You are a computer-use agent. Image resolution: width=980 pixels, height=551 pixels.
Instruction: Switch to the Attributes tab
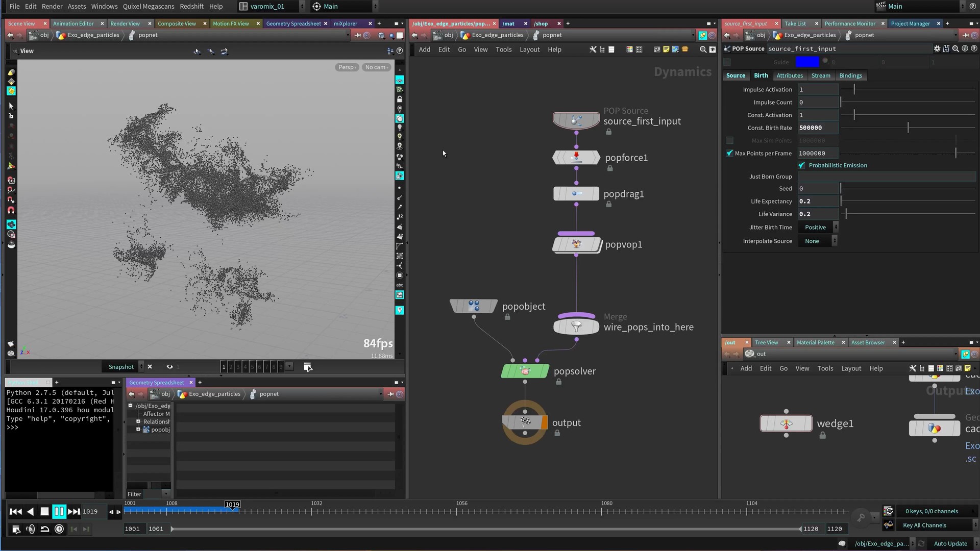789,76
